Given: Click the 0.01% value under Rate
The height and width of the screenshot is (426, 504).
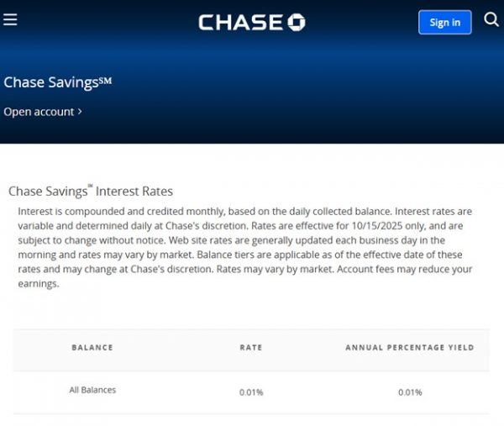Looking at the screenshot, I should tap(250, 392).
